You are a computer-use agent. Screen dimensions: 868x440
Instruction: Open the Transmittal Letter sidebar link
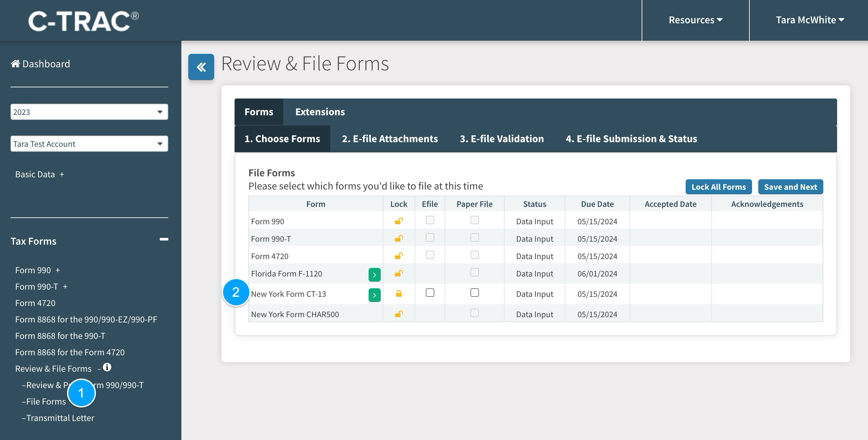(x=60, y=418)
